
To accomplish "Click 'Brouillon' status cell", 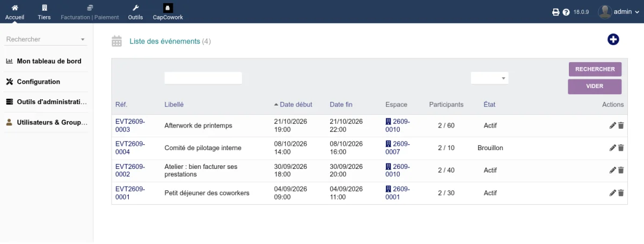I will [491, 148].
